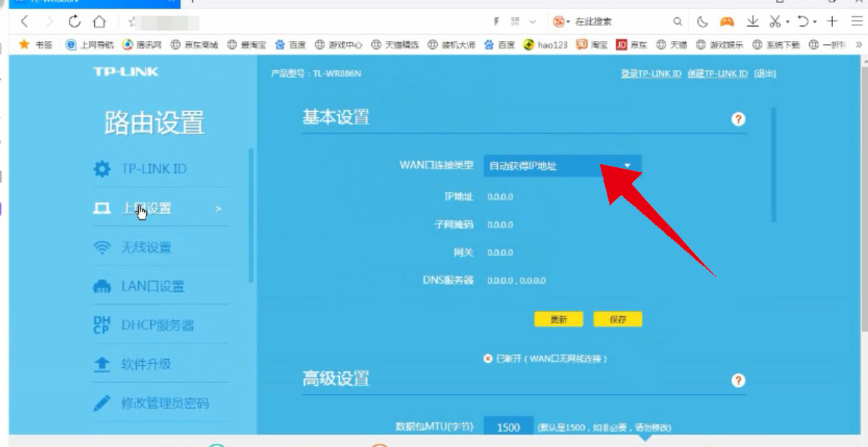Turn on night mode via moon icon
868x447 pixels.
[702, 22]
